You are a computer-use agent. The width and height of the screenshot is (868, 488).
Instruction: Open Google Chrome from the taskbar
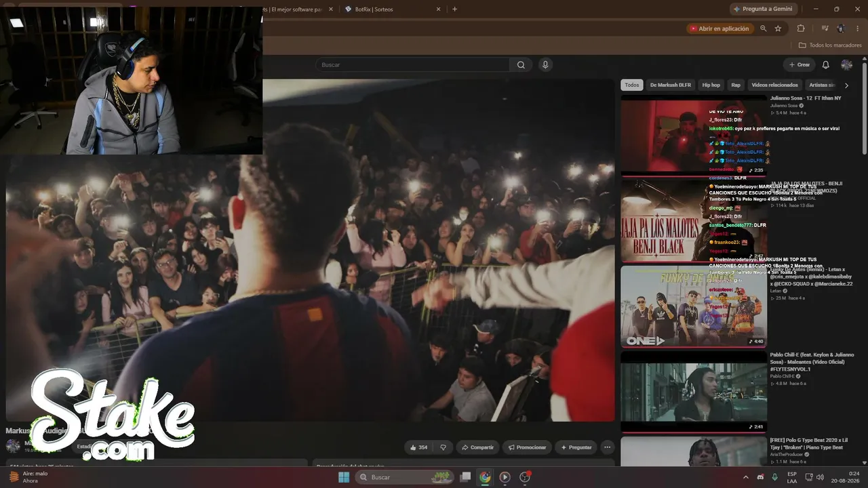[x=485, y=477]
